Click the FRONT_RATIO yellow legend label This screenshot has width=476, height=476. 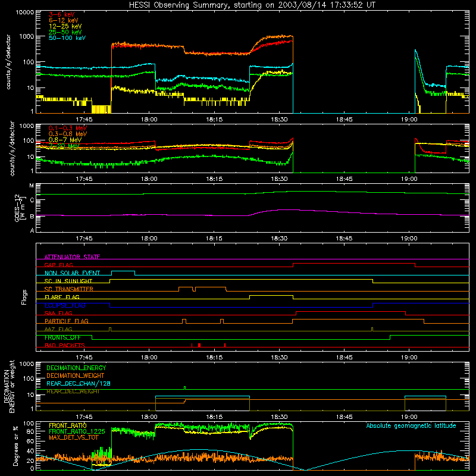coord(68,425)
